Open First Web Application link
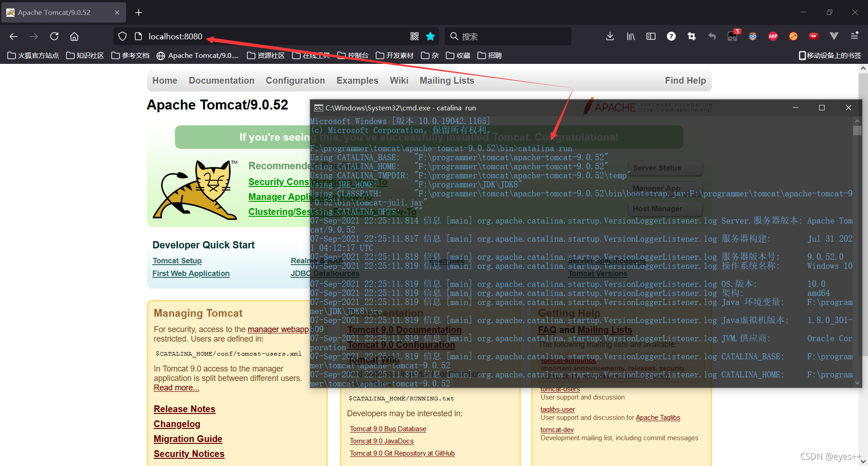The height and width of the screenshot is (466, 868). 191,273
